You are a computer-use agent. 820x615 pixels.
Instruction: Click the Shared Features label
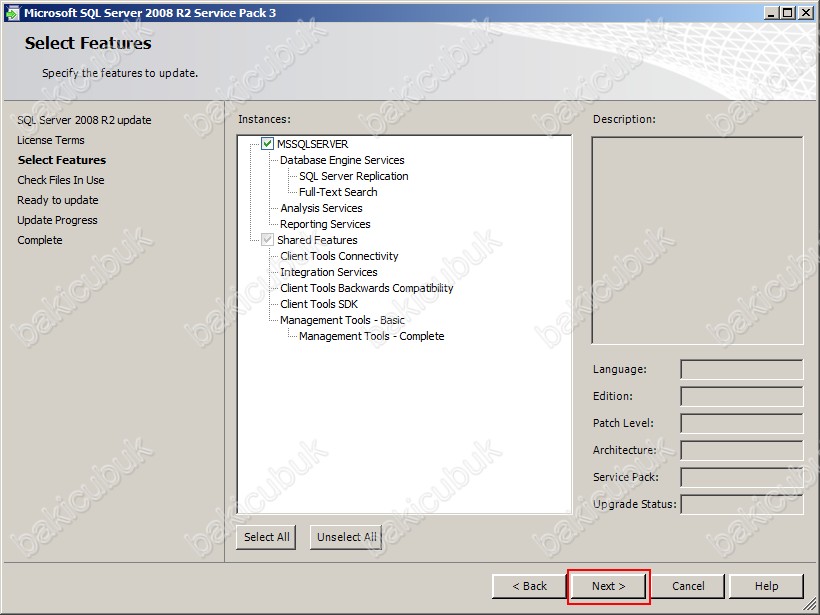click(x=317, y=240)
